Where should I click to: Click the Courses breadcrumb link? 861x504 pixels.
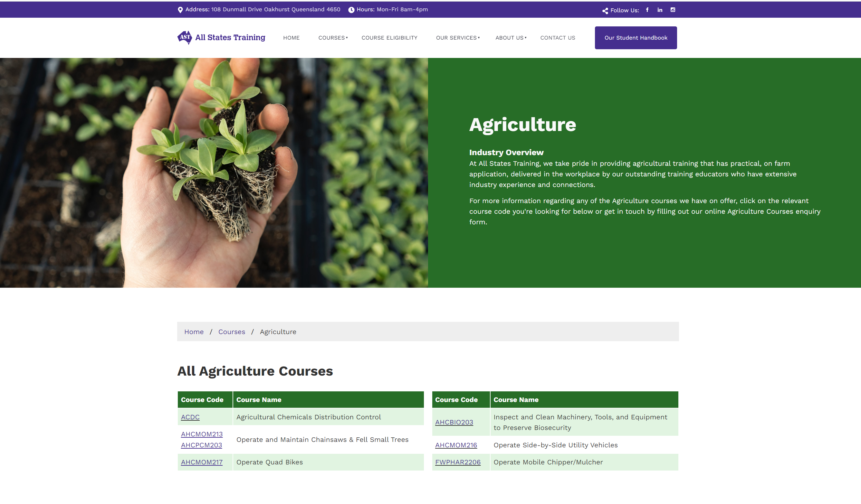232,331
